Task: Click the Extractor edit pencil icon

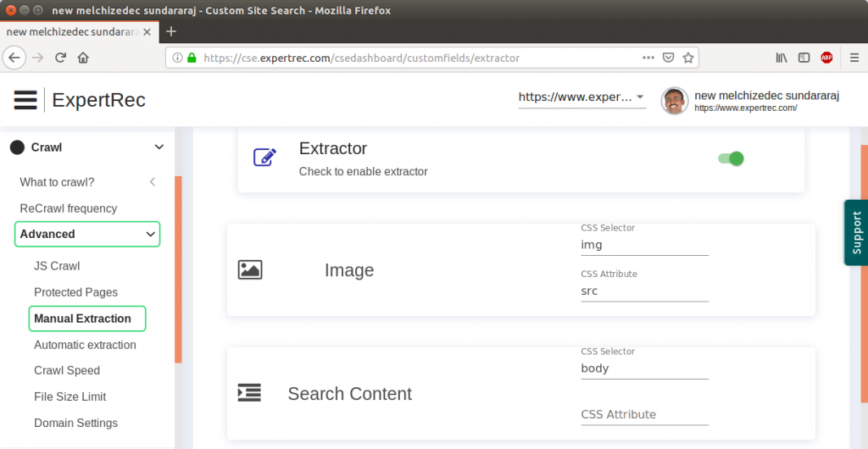Action: (264, 158)
